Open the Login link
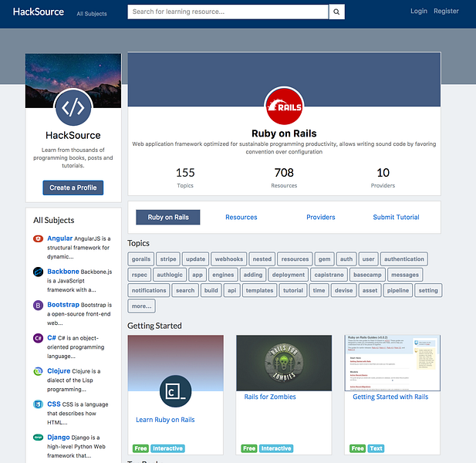This screenshot has width=476, height=463. [419, 12]
